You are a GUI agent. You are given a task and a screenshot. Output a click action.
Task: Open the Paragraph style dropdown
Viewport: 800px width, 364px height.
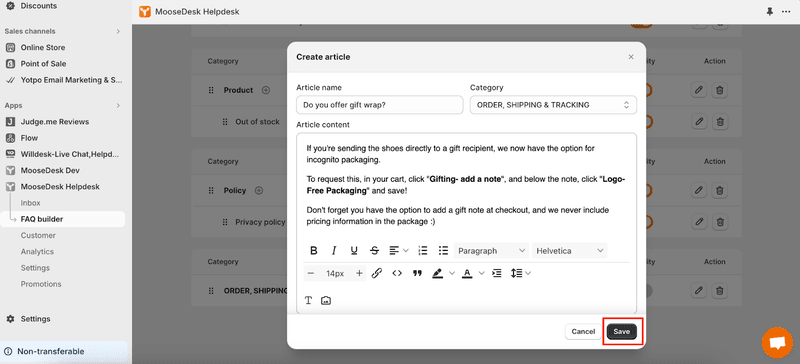[x=491, y=251]
